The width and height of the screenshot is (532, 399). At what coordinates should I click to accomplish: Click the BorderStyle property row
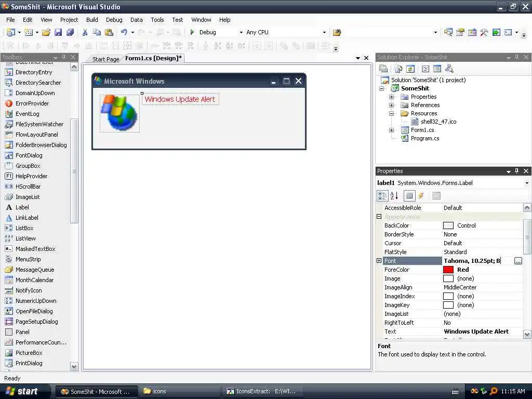click(x=453, y=234)
